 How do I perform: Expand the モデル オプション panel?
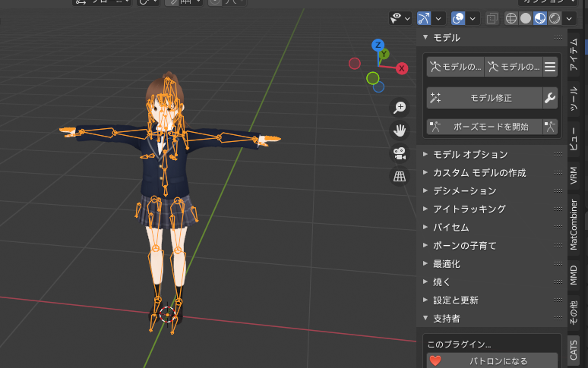(425, 154)
